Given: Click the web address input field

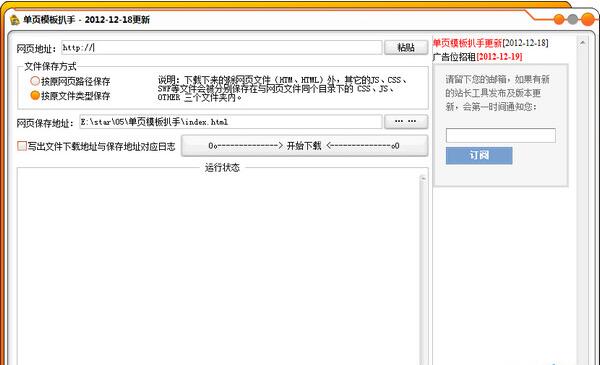Looking at the screenshot, I should (x=222, y=47).
